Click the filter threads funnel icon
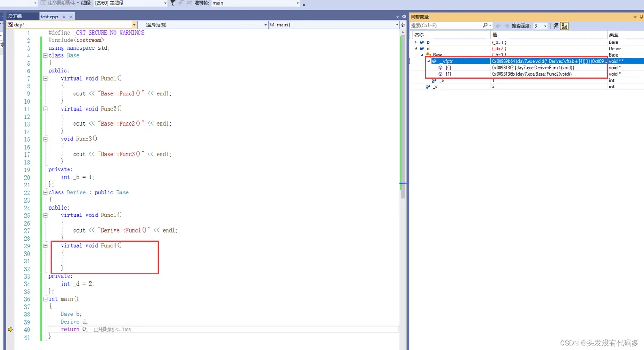This screenshot has width=644, height=350. (x=172, y=3)
